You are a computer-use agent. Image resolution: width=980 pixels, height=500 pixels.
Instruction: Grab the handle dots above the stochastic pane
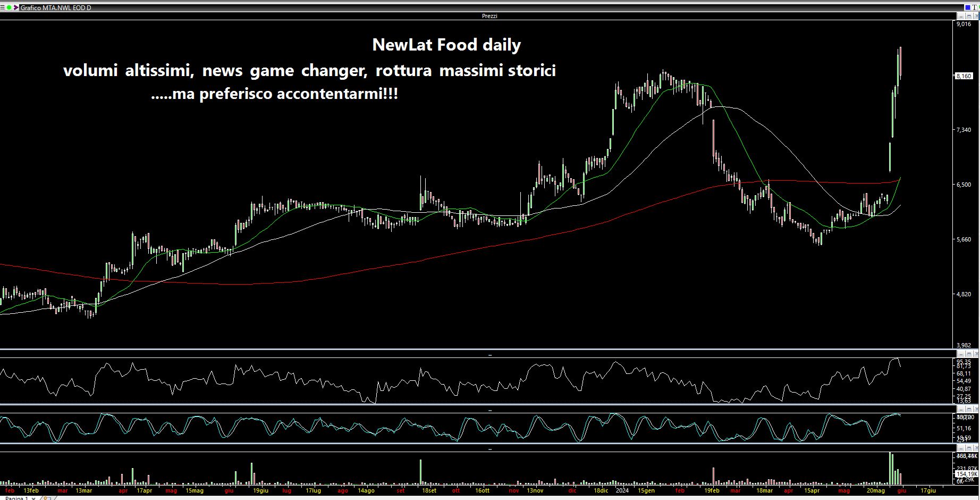(x=489, y=410)
